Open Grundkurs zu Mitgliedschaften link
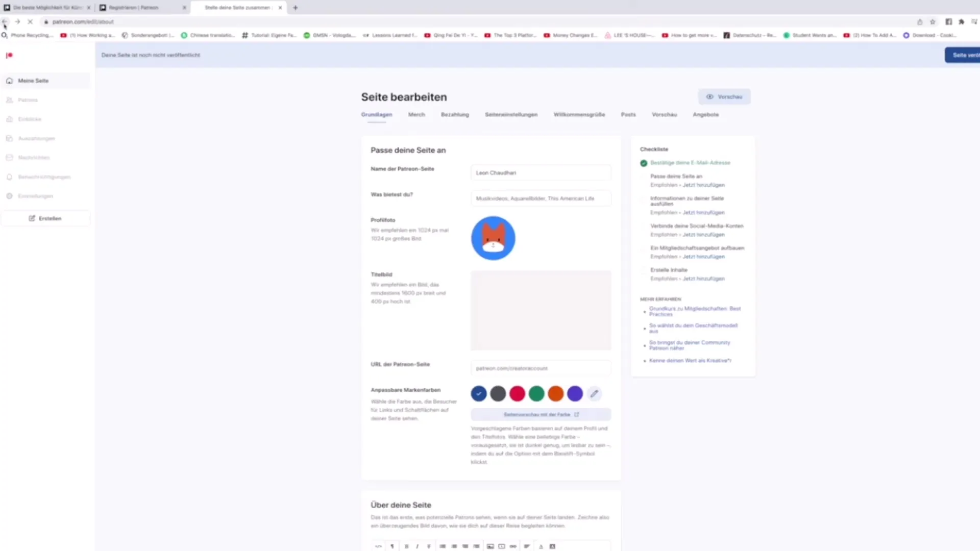This screenshot has width=980, height=551. 695,311
